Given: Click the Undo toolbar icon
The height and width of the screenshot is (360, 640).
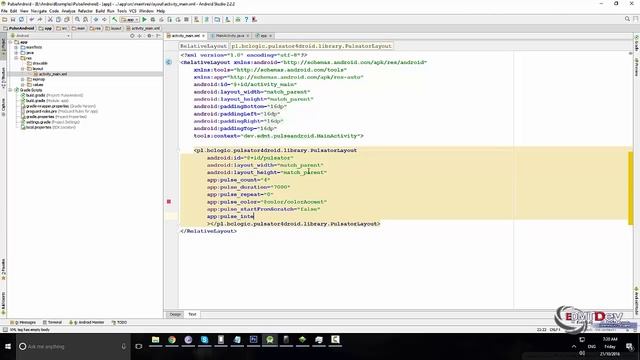Looking at the screenshot, I should point(31,19).
